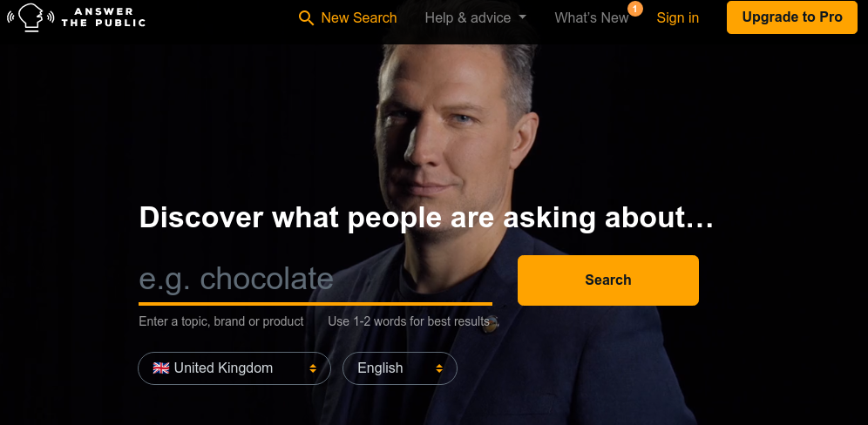Focus the 'e.g. chocolate' search field

[315, 280]
